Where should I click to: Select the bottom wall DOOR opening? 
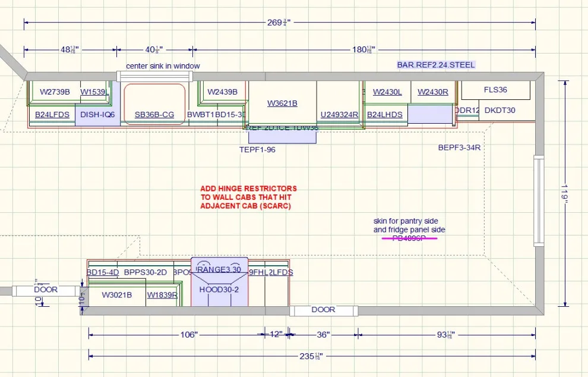323,310
